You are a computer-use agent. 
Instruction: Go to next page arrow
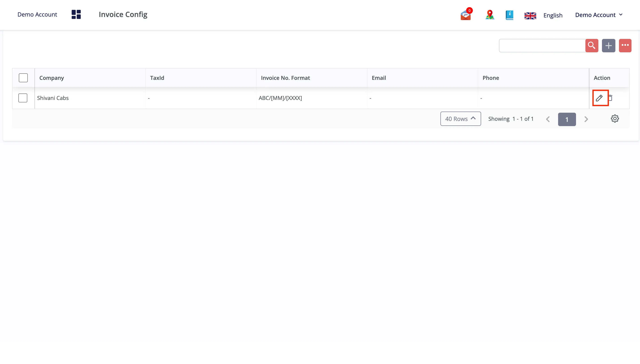(586, 119)
